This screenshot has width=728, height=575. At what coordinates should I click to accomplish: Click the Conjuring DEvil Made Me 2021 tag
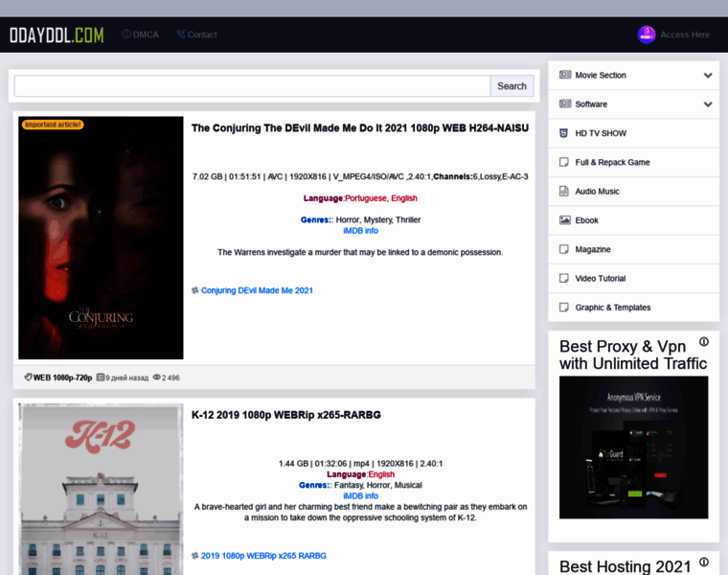tap(257, 290)
